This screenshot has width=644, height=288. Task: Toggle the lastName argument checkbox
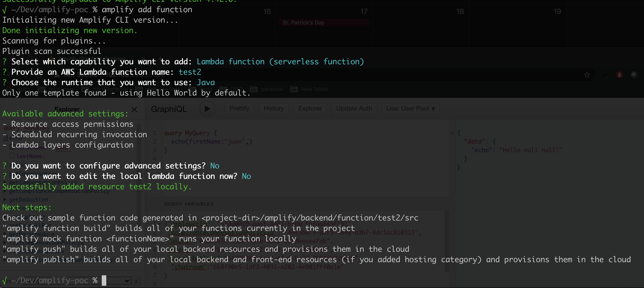tap(12, 156)
